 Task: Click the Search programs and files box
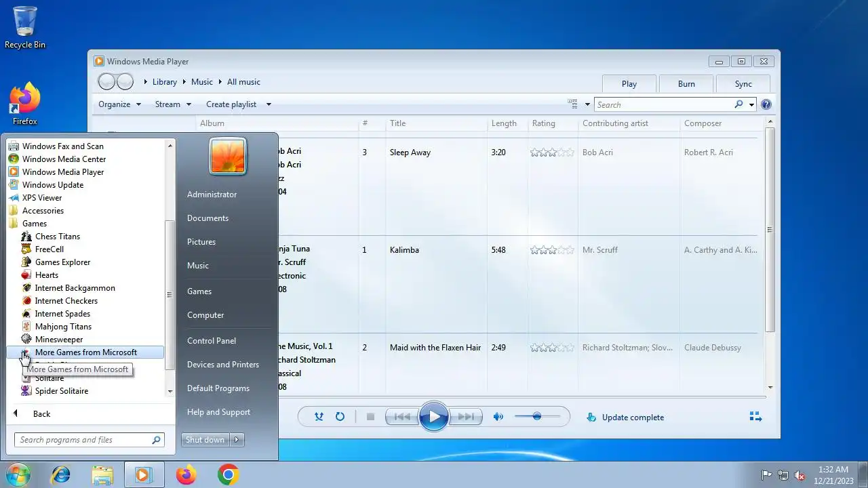[x=90, y=440]
